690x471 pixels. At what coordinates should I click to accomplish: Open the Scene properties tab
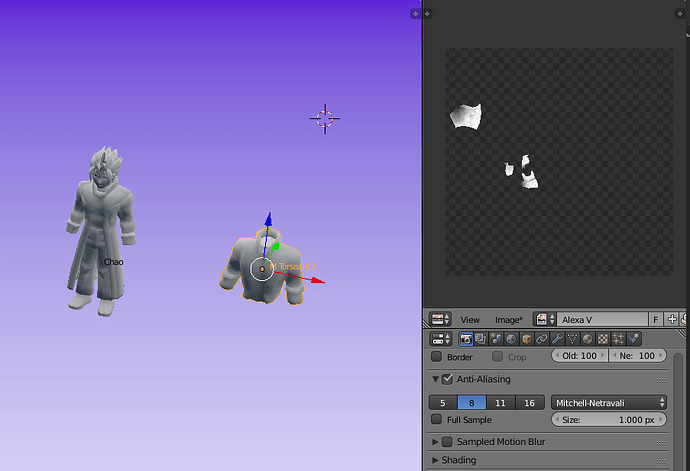(496, 339)
